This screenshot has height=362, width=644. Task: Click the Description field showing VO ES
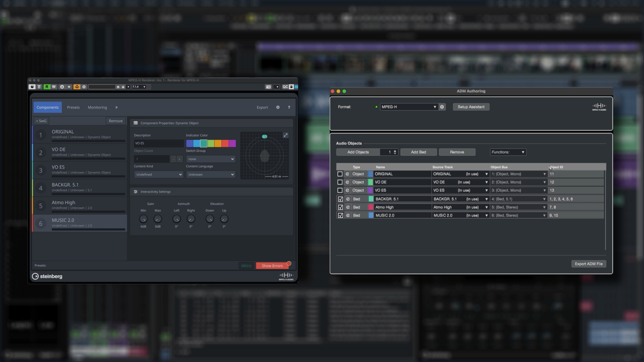[158, 143]
